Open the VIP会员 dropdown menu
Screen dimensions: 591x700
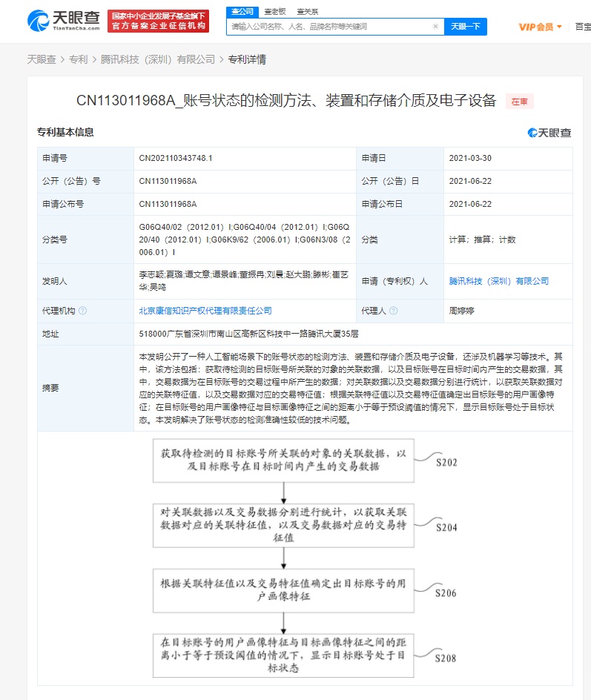[540, 27]
